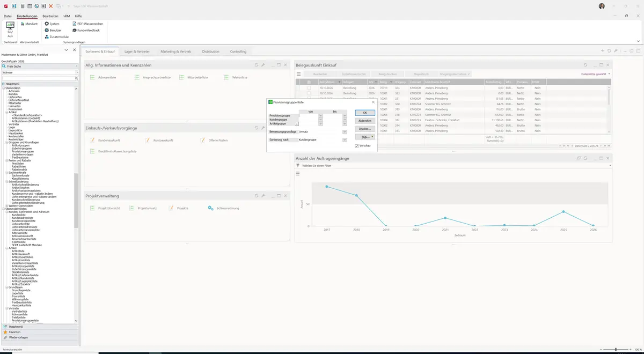Open the Datei menu
Image resolution: width=644 pixels, height=354 pixels.
click(x=8, y=16)
